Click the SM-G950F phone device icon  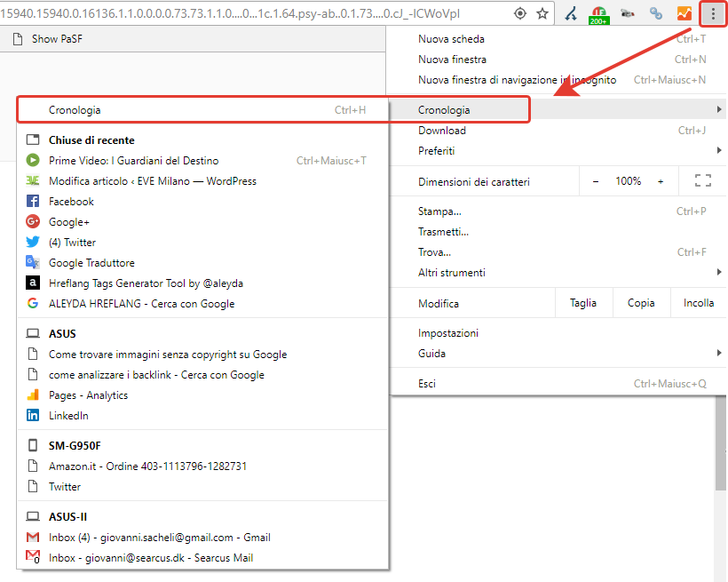tap(33, 445)
